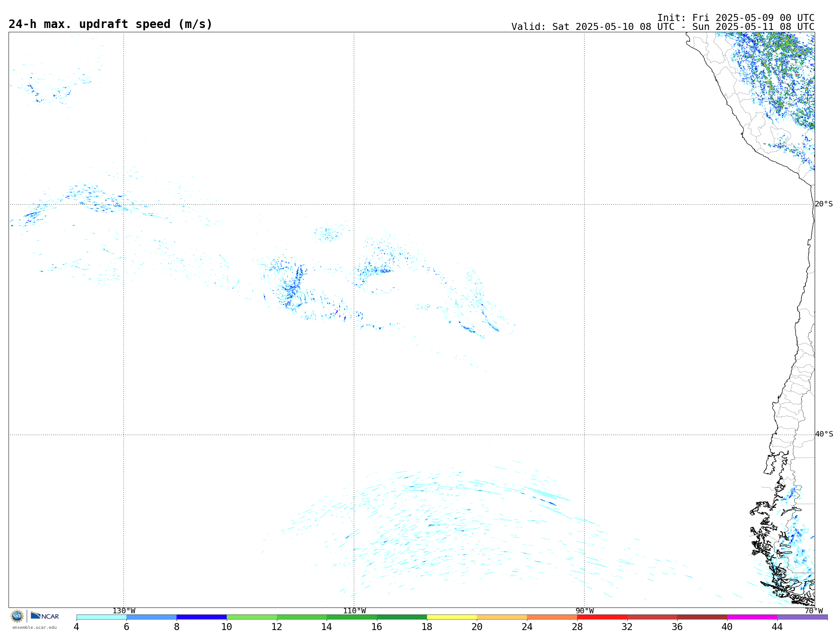Click colorbar tick label 24
This screenshot has height=632, width=840.
click(x=527, y=627)
